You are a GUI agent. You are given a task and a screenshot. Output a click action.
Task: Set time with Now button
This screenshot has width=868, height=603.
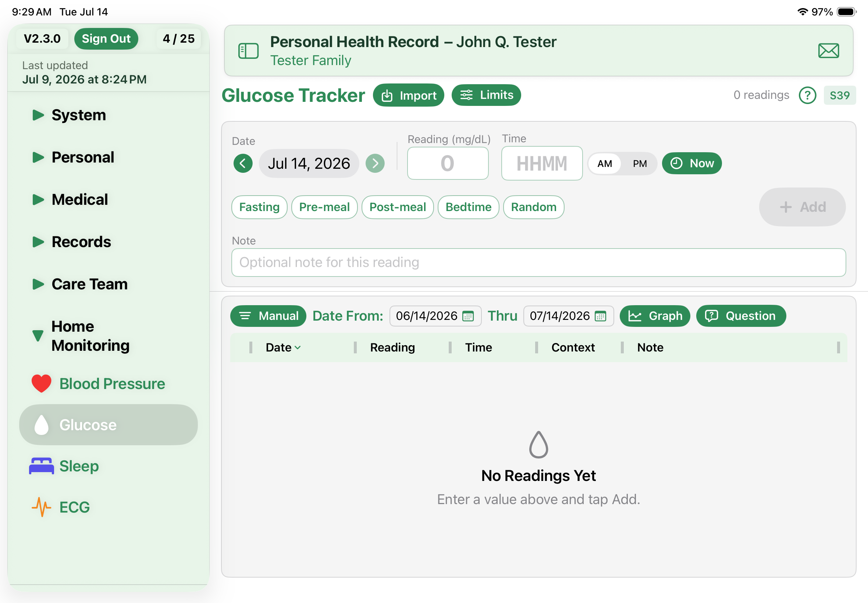coord(691,163)
